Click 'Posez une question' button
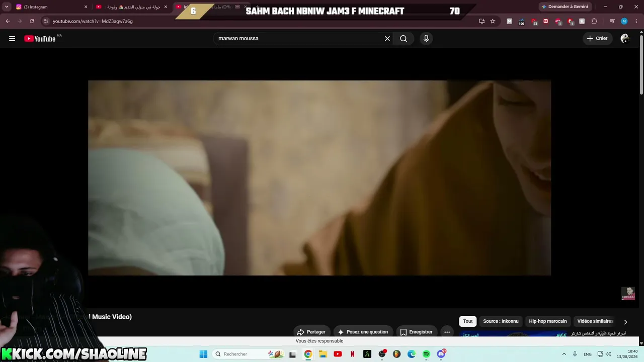This screenshot has height=362, width=644. pyautogui.click(x=363, y=332)
